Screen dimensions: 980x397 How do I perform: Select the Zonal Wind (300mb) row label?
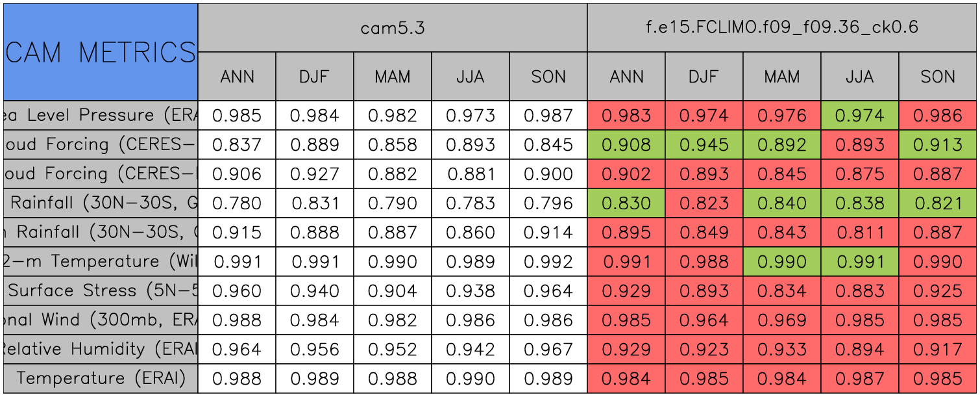click(101, 320)
